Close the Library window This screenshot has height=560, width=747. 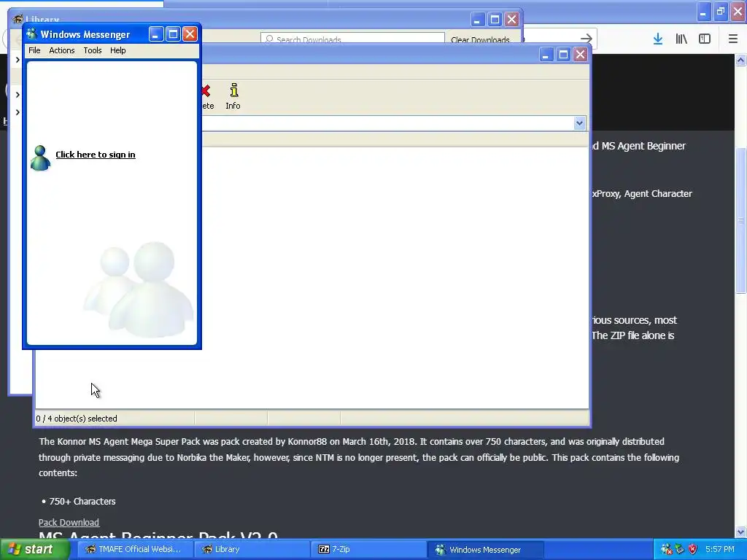(512, 20)
